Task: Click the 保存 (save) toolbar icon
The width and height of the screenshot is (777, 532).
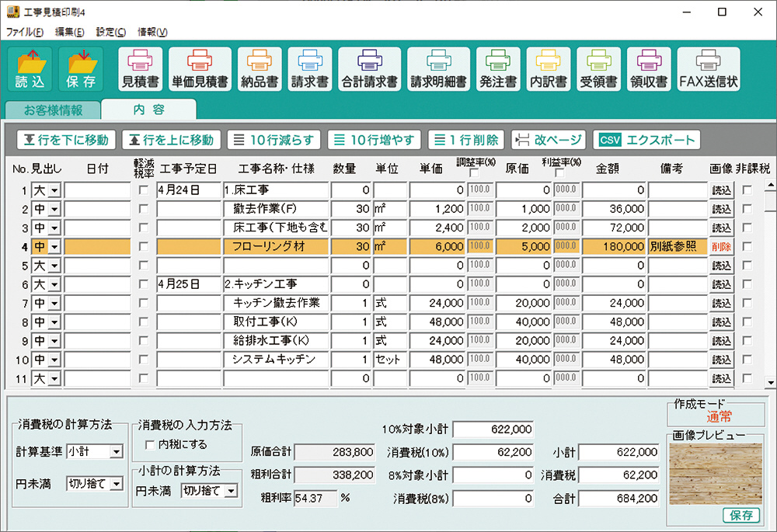Action: (x=81, y=69)
